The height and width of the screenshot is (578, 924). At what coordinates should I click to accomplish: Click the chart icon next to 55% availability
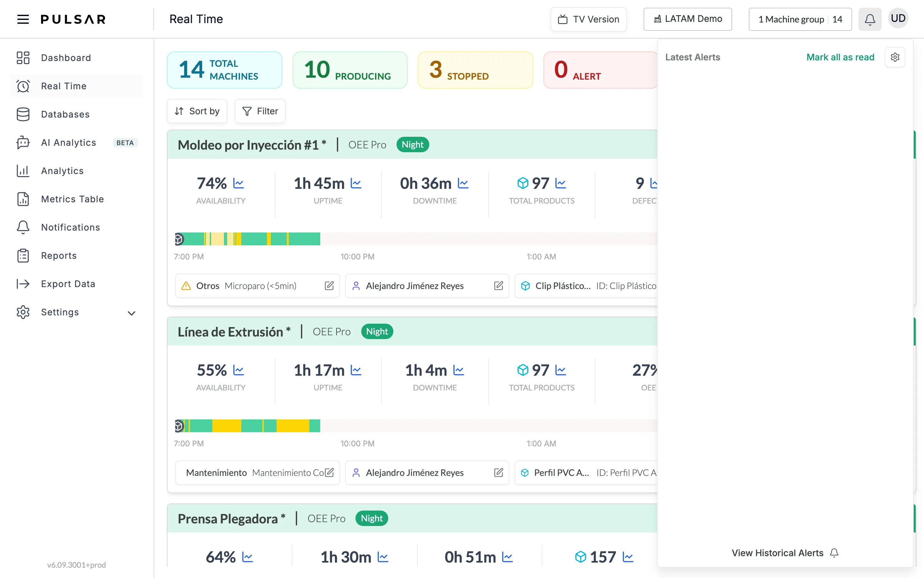239,371
